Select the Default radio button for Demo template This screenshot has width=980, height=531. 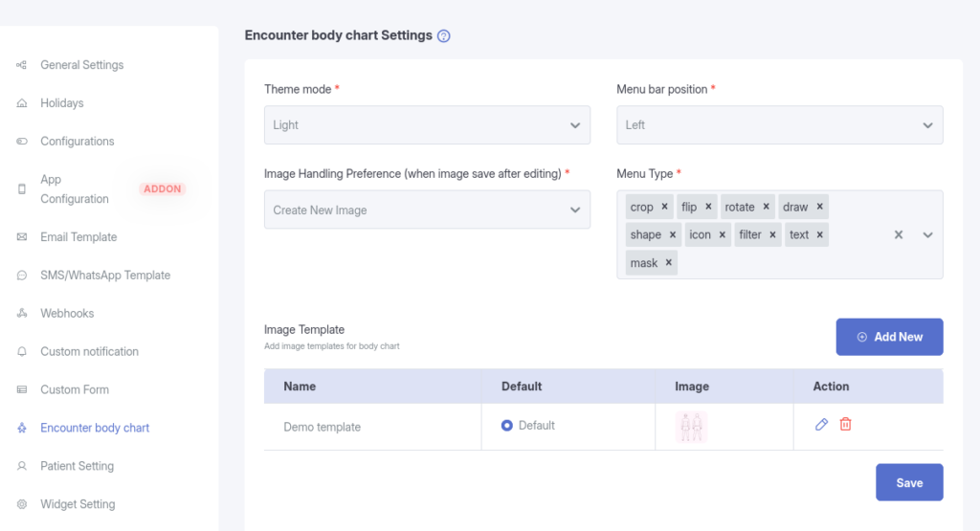pyautogui.click(x=507, y=426)
